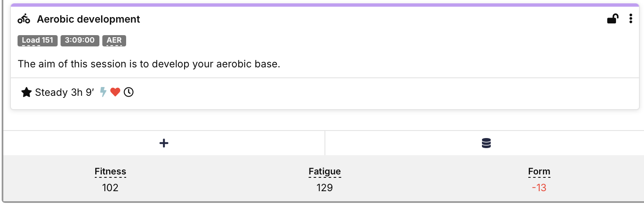Select the red heart rate icon
The image size is (644, 210).
coord(116,92)
